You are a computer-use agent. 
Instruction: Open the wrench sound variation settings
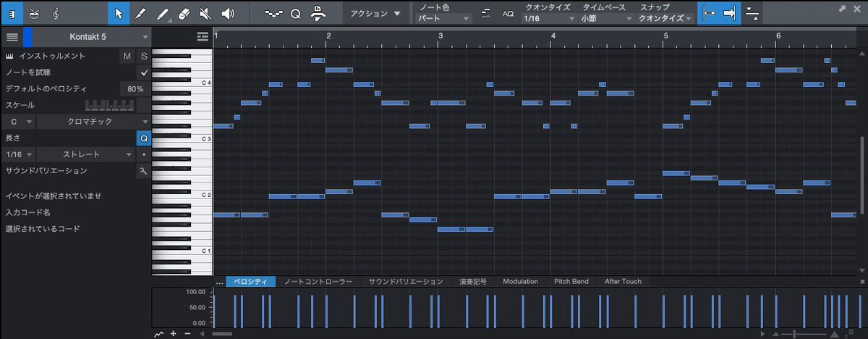[x=143, y=171]
